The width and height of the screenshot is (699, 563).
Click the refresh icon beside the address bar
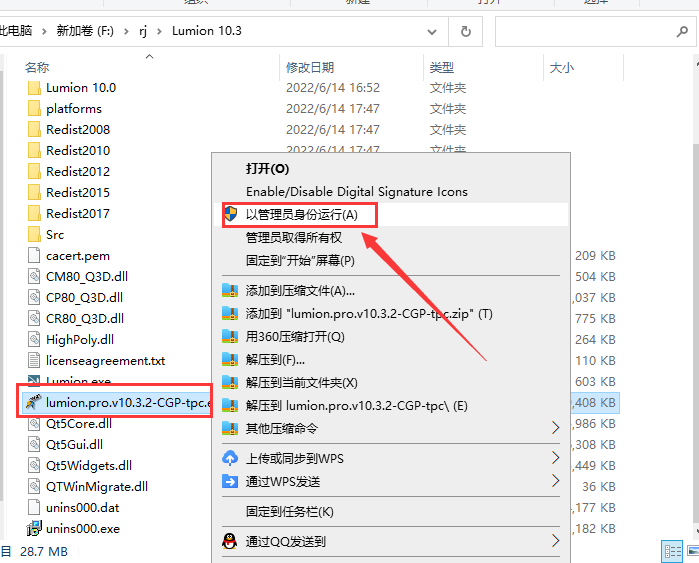466,31
